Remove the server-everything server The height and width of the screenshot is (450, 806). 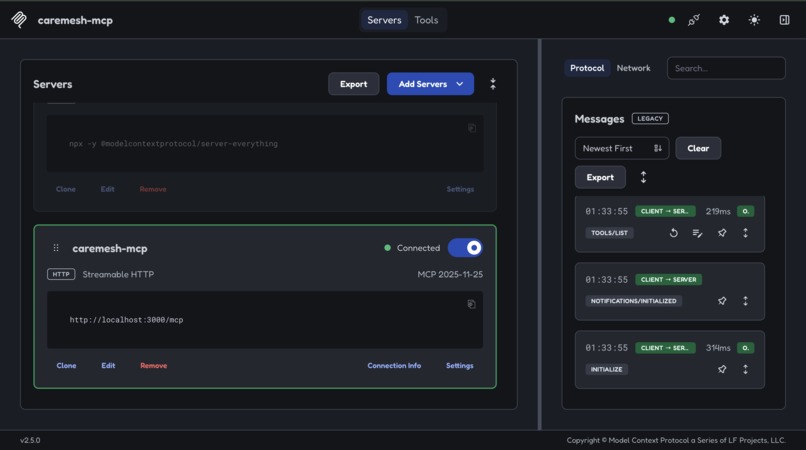[153, 189]
